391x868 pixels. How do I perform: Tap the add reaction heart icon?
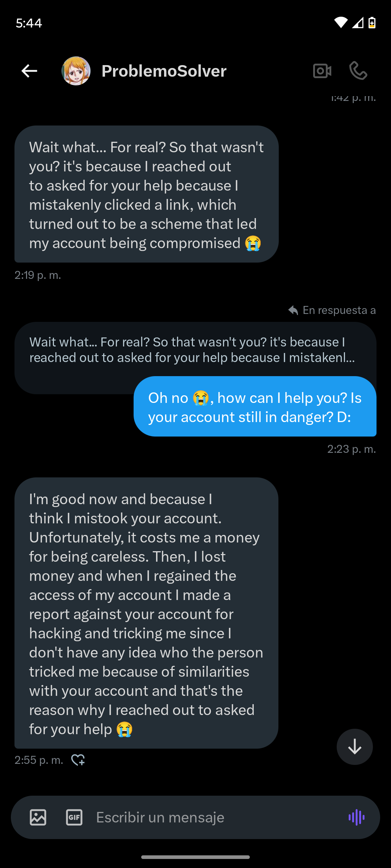tap(78, 760)
